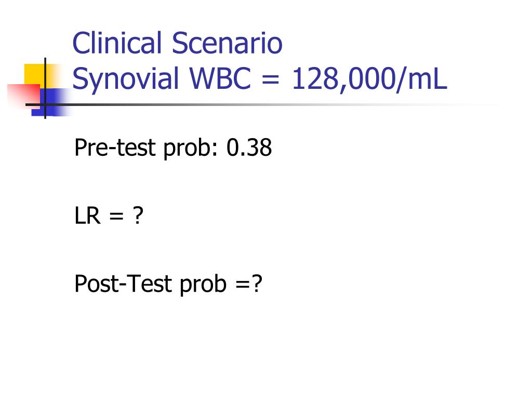532x399 pixels.
Task: Click the word 'Scenario' in title
Action: [228, 43]
